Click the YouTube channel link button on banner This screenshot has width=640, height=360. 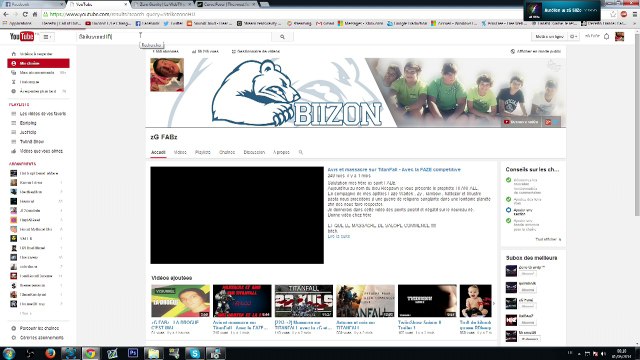click(x=521, y=122)
